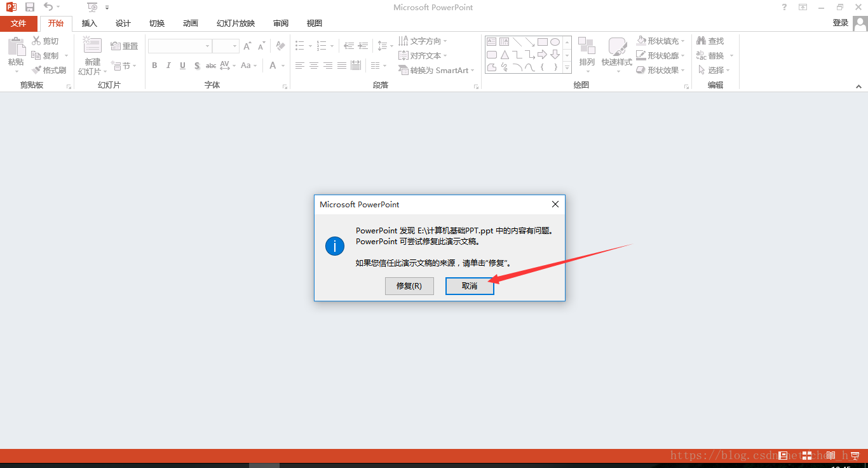Select the right arrow shape in gallery
Screen dimensions: 868x468
click(x=542, y=55)
